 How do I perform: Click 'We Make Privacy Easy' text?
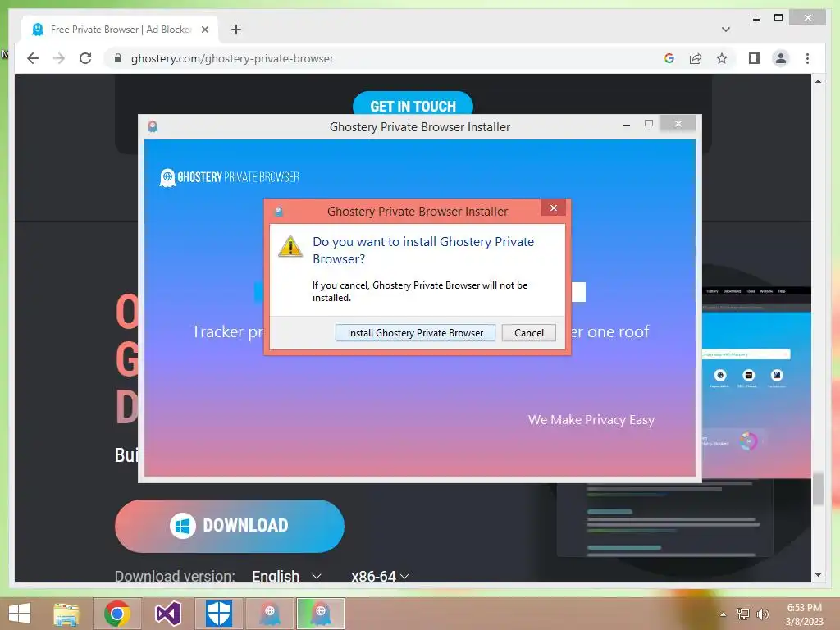[x=591, y=420]
